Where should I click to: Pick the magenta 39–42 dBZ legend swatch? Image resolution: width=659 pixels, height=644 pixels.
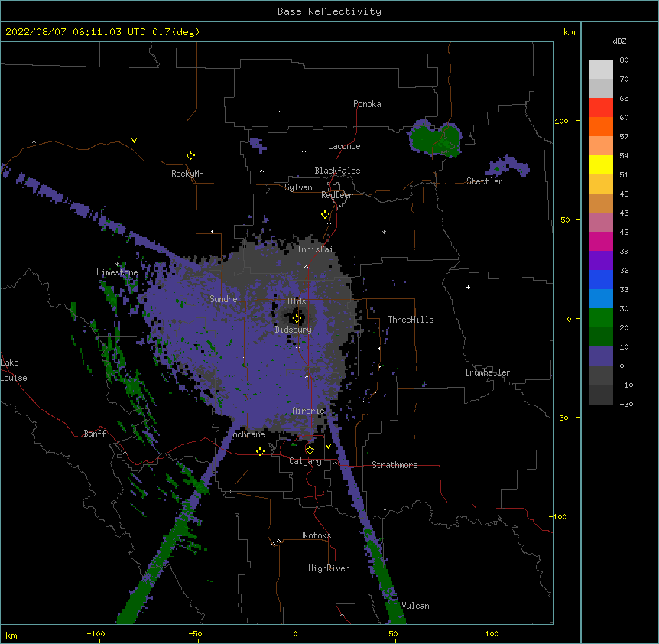(x=601, y=241)
